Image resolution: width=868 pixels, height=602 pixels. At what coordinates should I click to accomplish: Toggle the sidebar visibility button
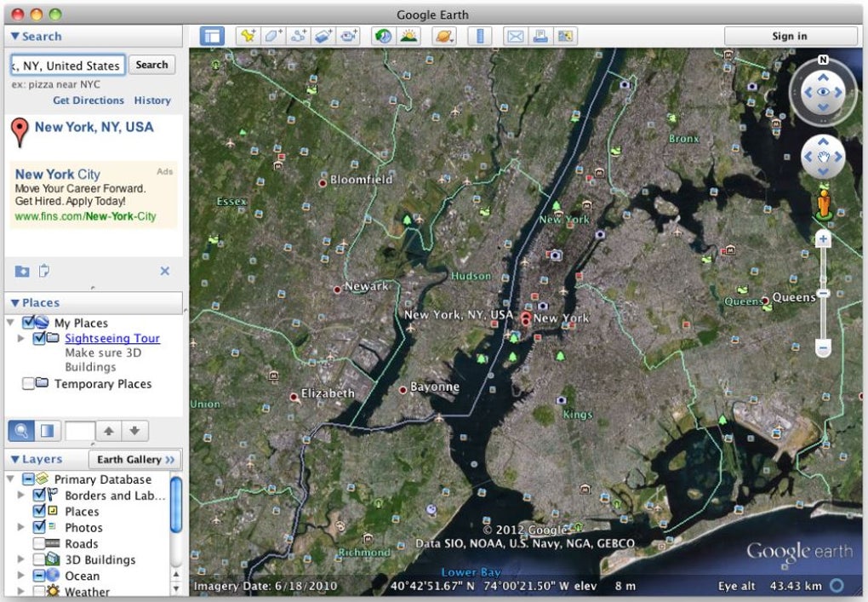pos(211,36)
